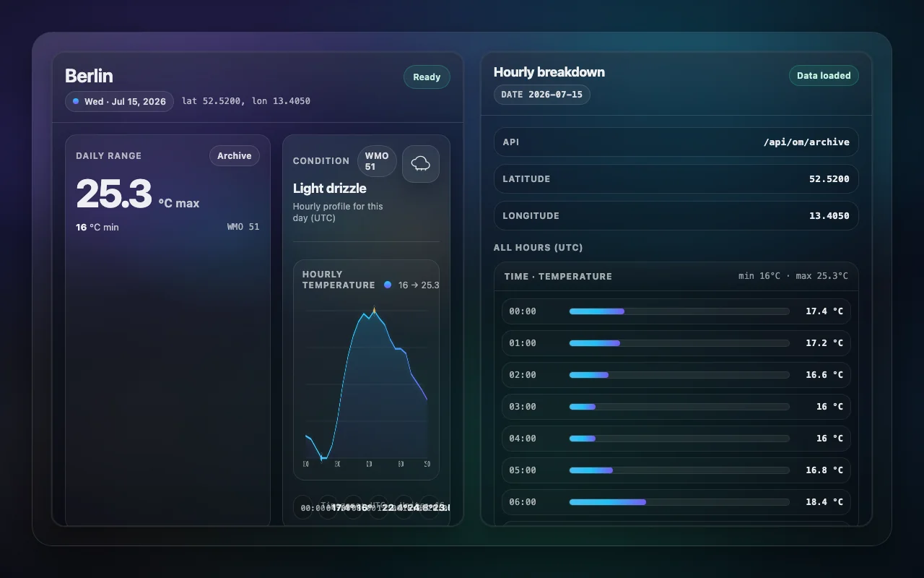Click the blue dot in the hourly temperature legend
The height and width of the screenshot is (578, 924).
point(388,285)
